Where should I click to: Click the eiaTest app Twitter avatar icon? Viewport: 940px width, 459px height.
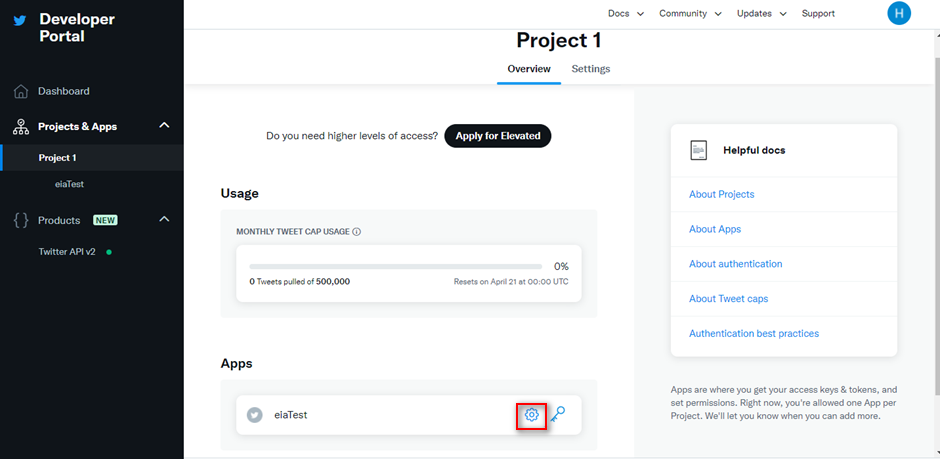[255, 415]
